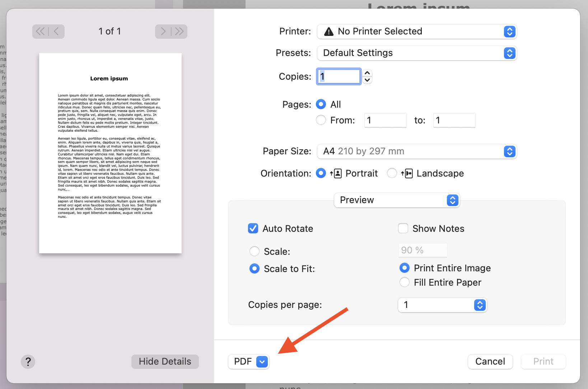The image size is (588, 389).
Task: Select the Fill Entire Paper option
Action: [x=404, y=282]
